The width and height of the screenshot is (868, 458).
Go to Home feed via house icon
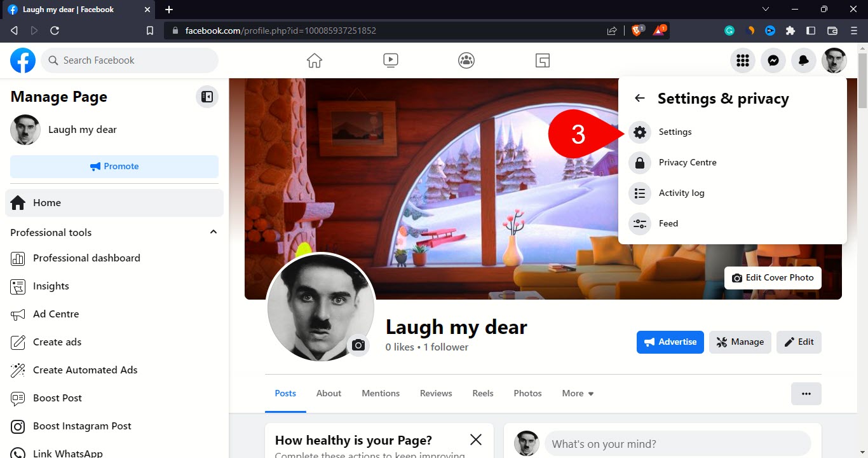click(314, 60)
